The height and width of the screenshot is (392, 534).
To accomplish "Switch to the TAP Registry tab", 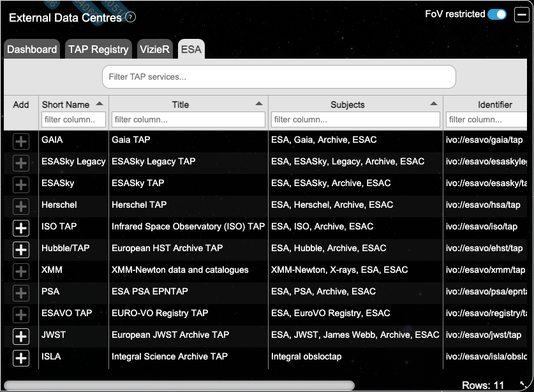I will pos(98,49).
